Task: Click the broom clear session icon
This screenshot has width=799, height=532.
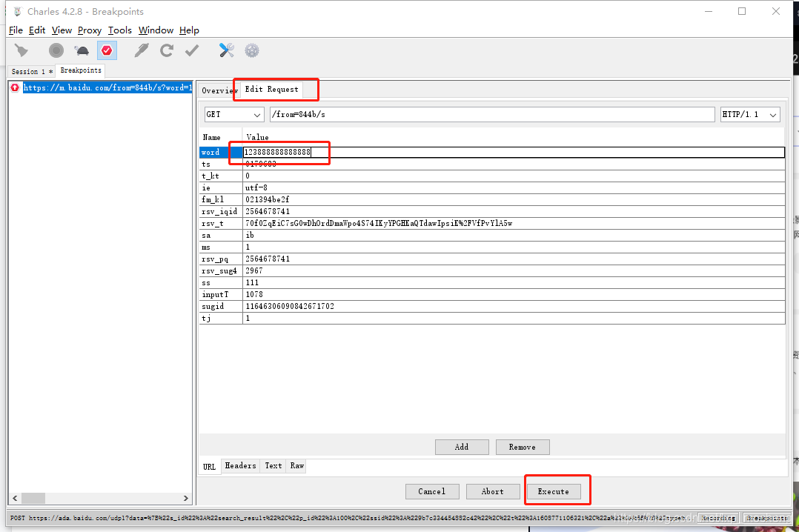Action: click(21, 50)
